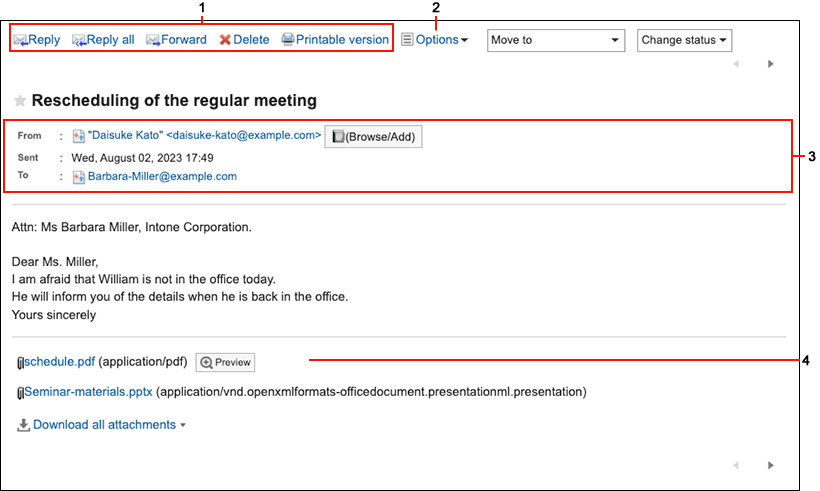Go to previous email using bottom left arrow

click(x=736, y=465)
